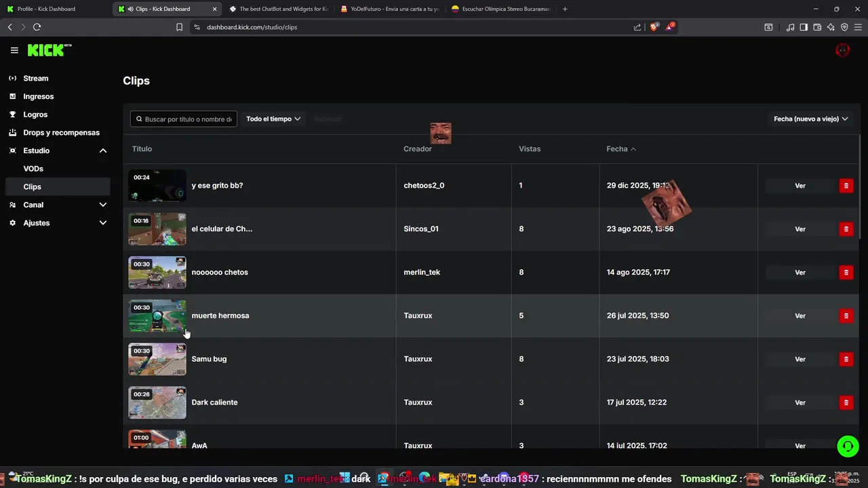
Task: Open a new browser tab
Action: coord(565,9)
